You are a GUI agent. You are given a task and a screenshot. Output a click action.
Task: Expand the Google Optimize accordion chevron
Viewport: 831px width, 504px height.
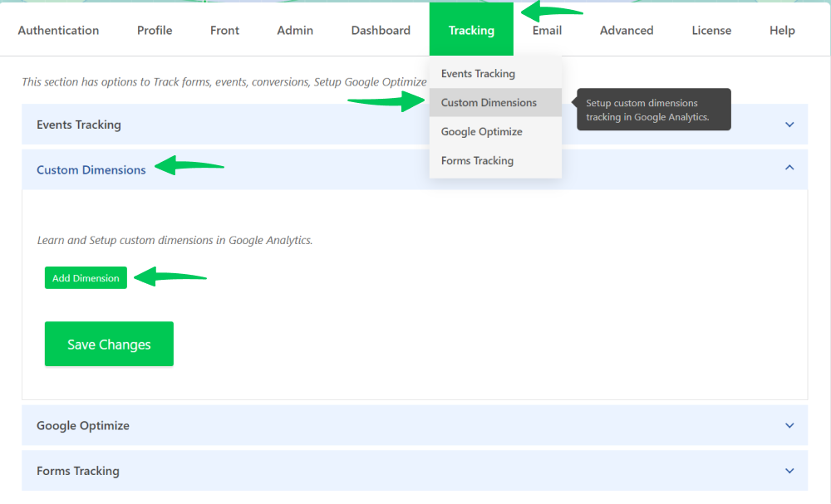coord(789,425)
